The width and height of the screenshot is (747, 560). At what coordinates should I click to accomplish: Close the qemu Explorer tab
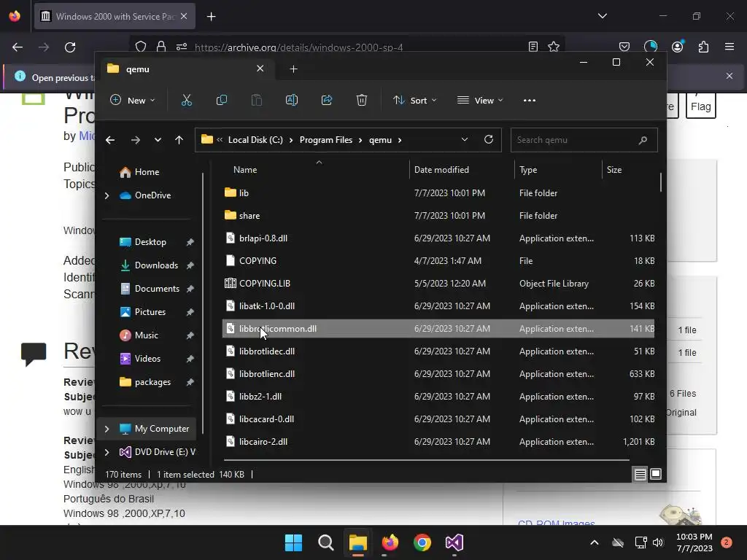click(x=260, y=69)
